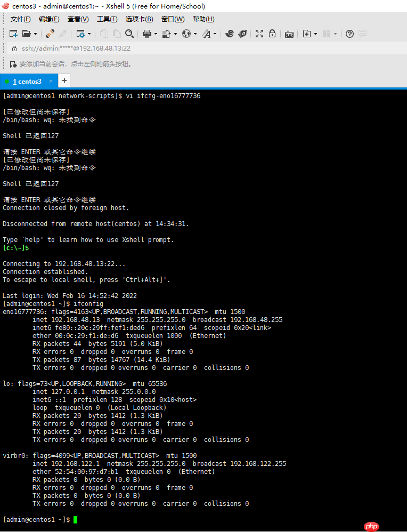Launch the Xagent leaf icon

pyautogui.click(x=242, y=34)
